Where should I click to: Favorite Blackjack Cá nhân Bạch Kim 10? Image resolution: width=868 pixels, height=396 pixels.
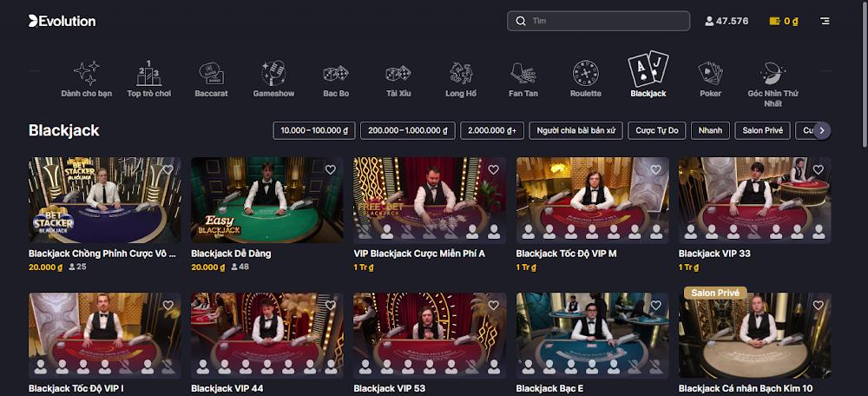819,305
